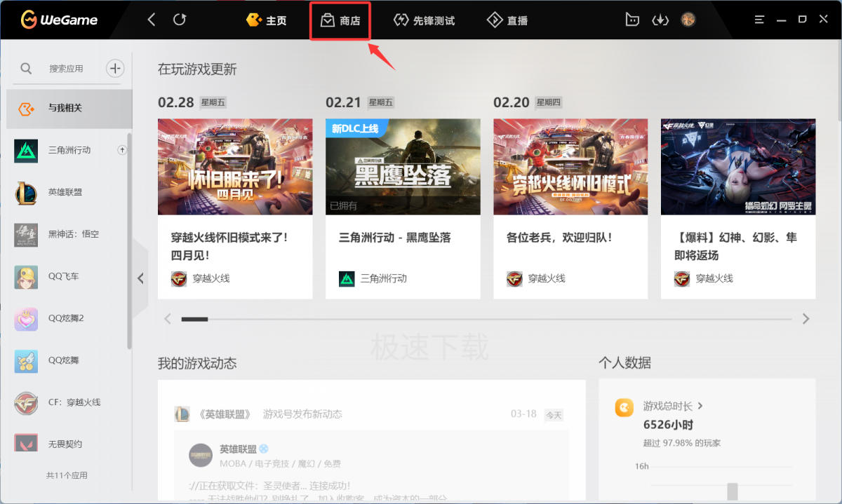842x504 pixels.
Task: Open the 先锋测试 tab
Action: coord(424,20)
